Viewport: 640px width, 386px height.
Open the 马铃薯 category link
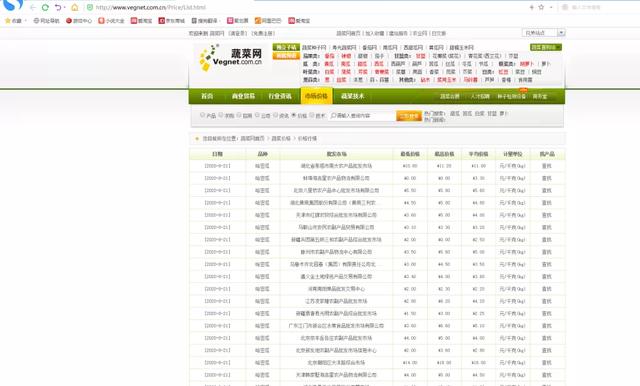click(x=471, y=80)
